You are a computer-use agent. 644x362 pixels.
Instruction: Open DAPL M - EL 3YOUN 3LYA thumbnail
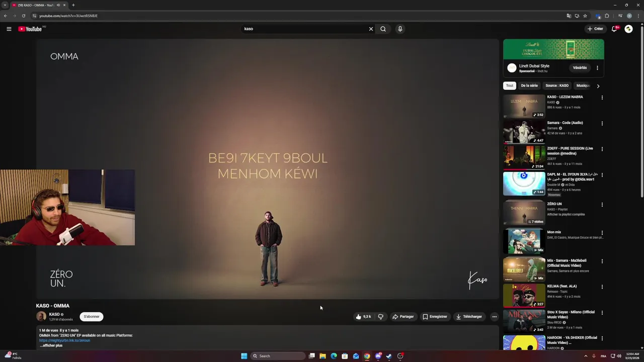point(524,184)
